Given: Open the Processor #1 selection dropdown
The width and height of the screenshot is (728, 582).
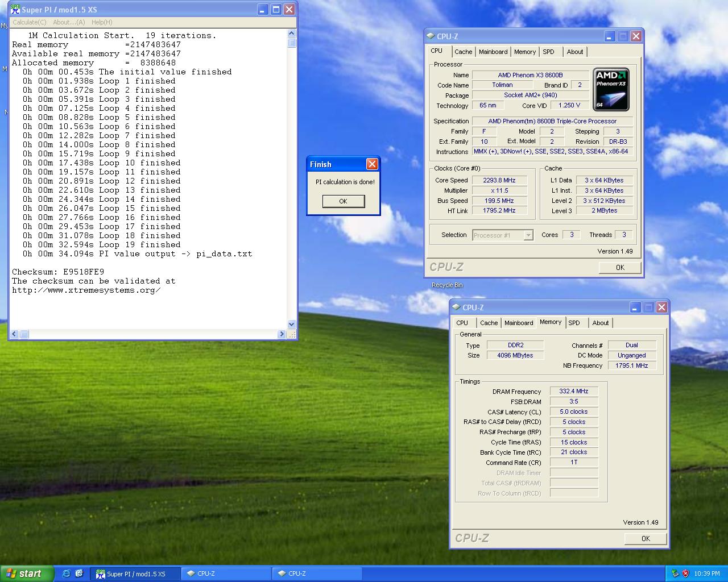Looking at the screenshot, I should click(x=528, y=235).
